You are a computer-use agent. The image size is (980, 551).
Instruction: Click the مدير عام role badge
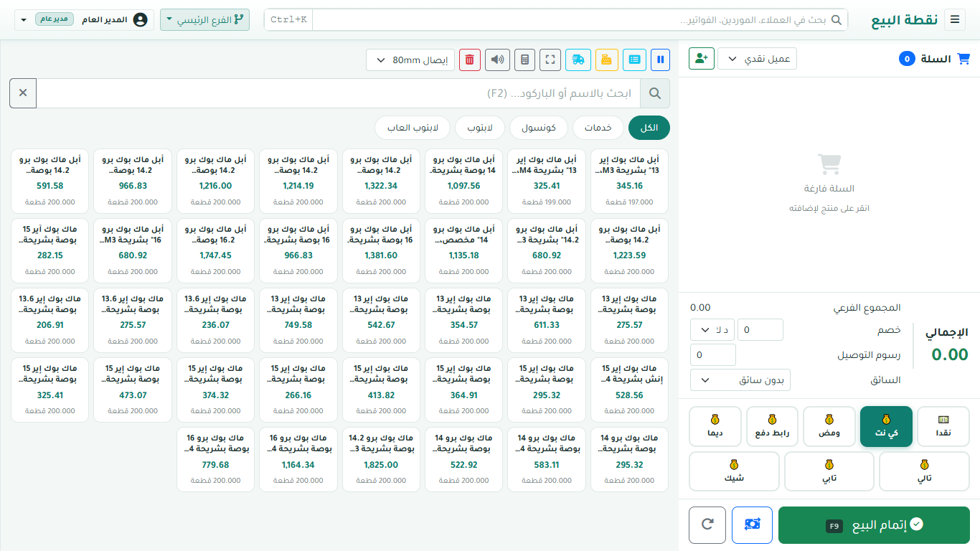click(x=55, y=19)
